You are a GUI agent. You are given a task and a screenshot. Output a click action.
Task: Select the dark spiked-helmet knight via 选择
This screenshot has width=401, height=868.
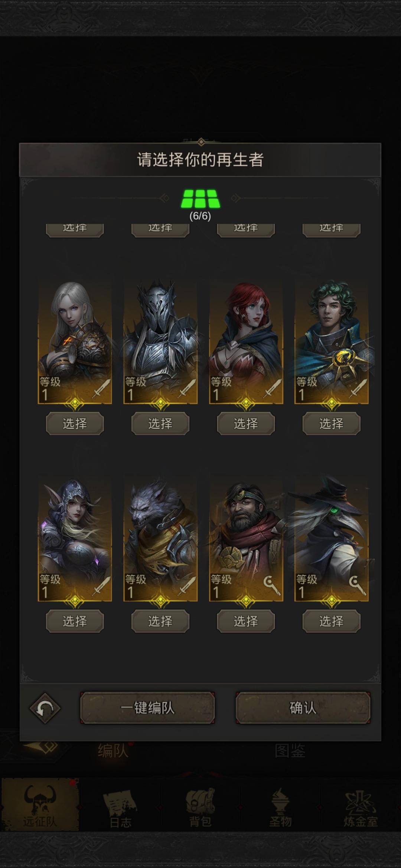tap(160, 423)
